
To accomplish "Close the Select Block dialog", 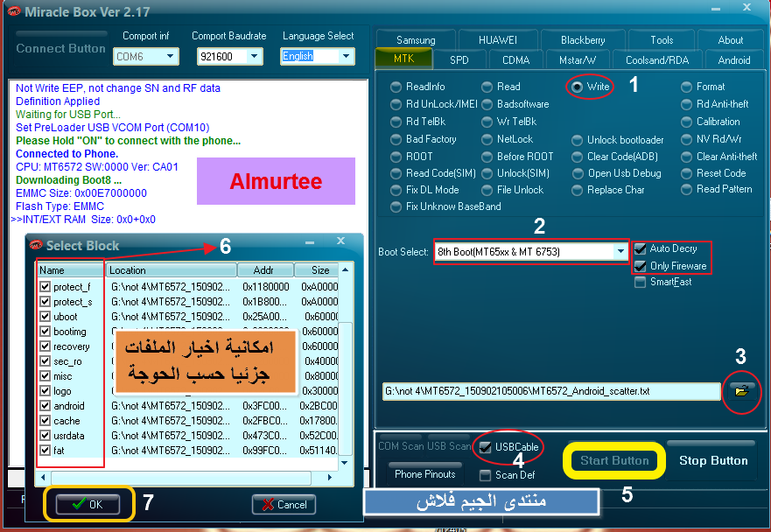I will (340, 241).
